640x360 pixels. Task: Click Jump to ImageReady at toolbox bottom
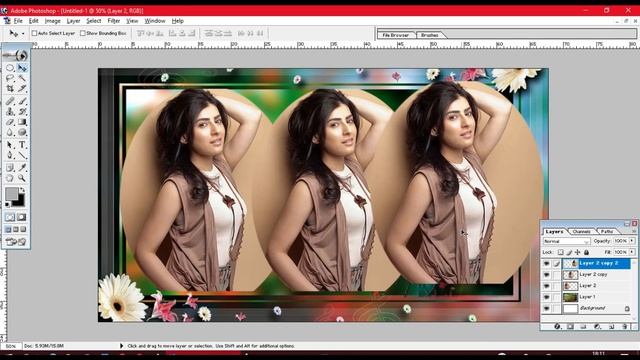click(x=16, y=242)
